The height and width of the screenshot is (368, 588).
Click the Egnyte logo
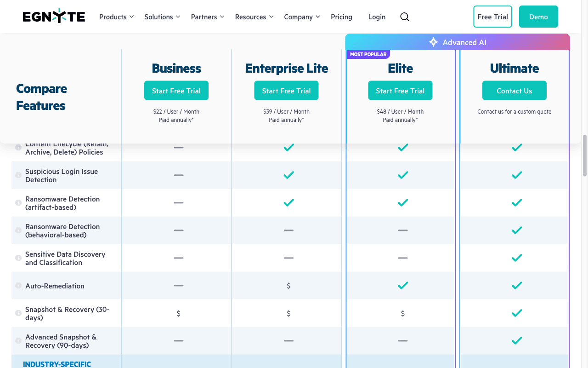54,17
